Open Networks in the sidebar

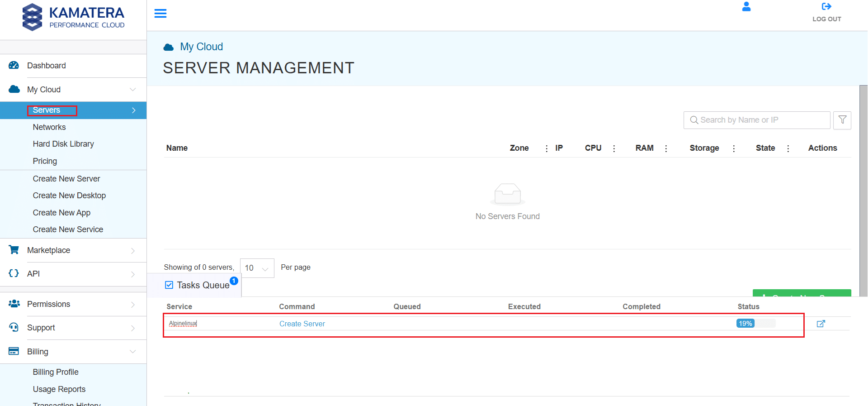coord(49,127)
